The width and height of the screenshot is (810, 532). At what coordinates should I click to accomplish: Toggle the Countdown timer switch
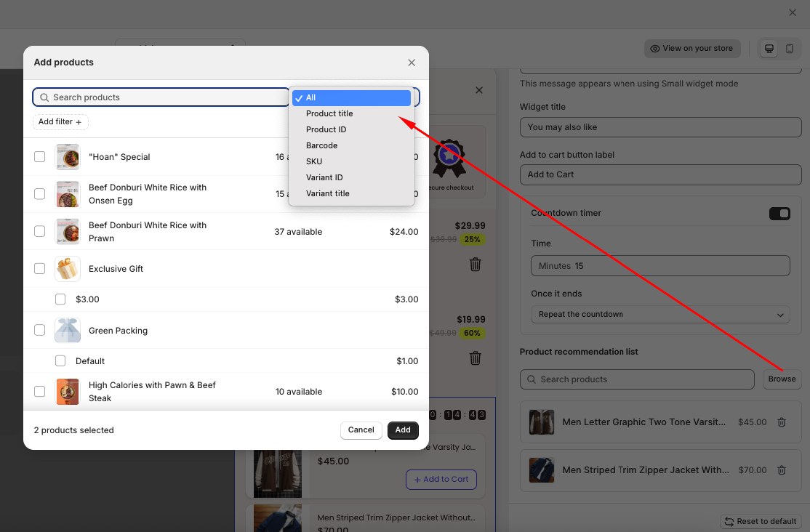click(x=779, y=214)
